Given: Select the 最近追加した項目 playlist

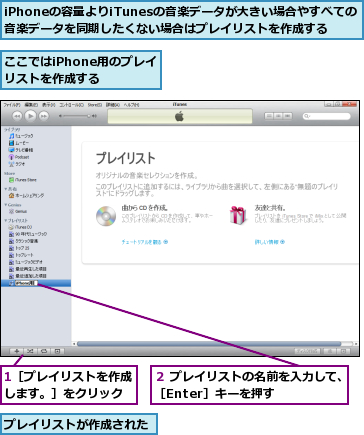Looking at the screenshot, I should (28, 276).
